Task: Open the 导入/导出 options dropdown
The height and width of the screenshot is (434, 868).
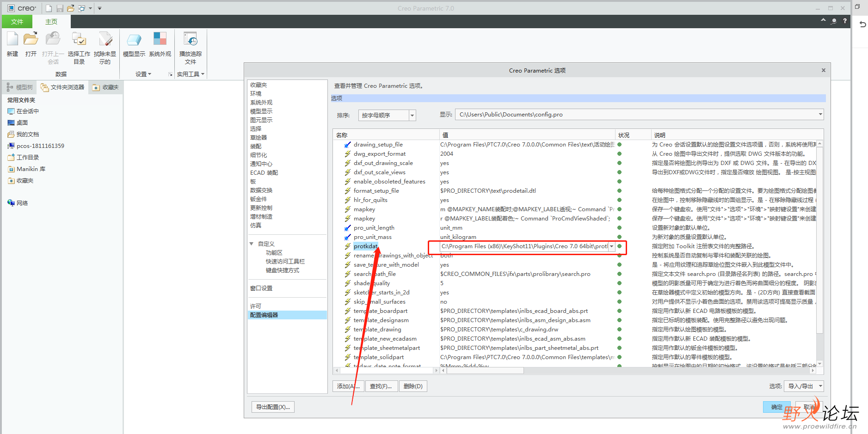Action: tap(805, 386)
